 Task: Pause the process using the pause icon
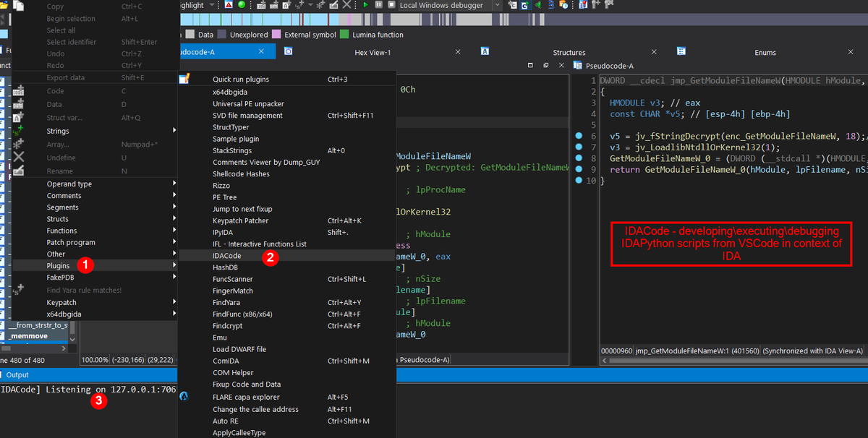[378, 6]
